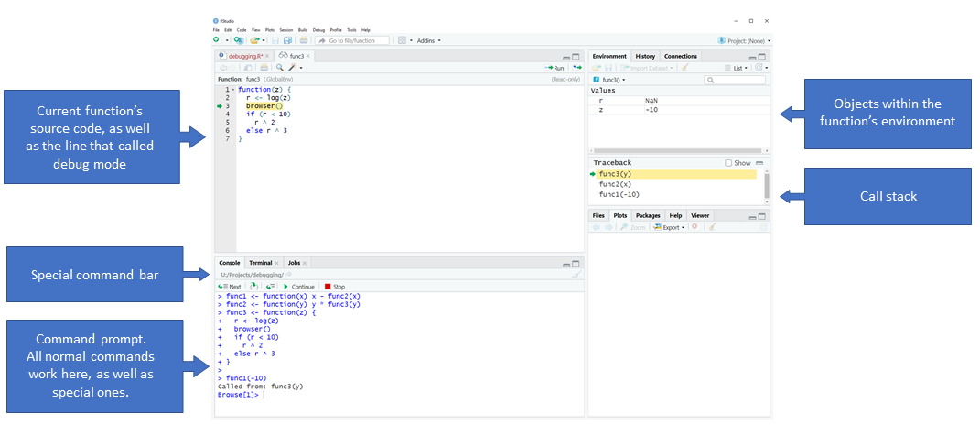Close the debugging.R tab
980x425 pixels.
pos(267,57)
